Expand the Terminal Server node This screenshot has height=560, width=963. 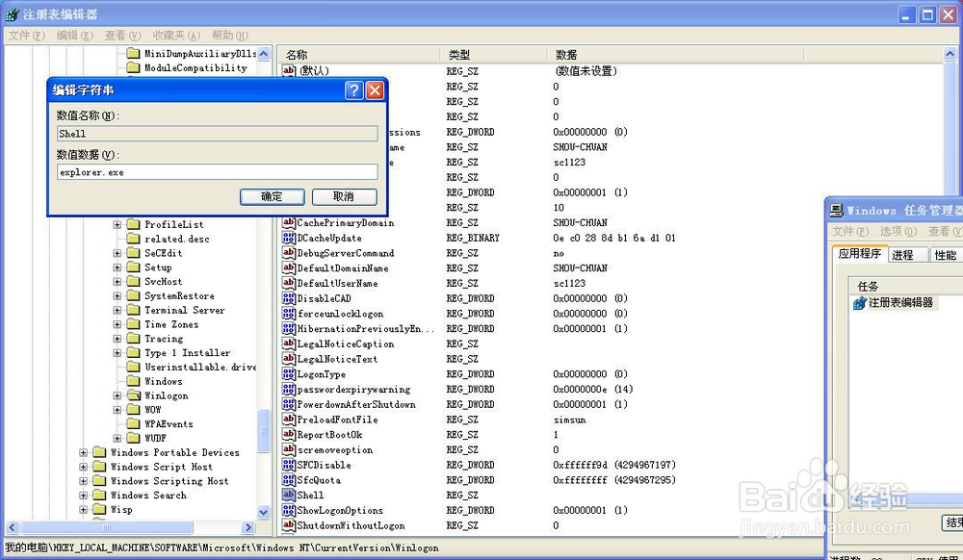tap(117, 310)
